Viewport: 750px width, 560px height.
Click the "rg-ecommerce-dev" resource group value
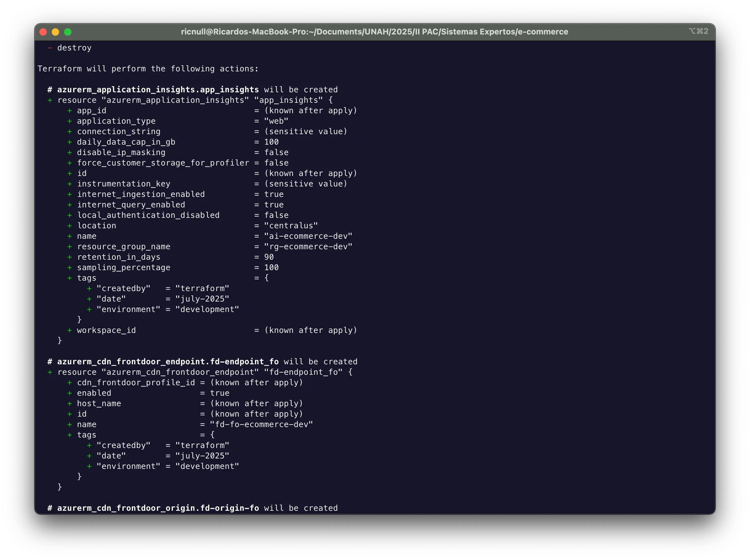[x=308, y=247]
